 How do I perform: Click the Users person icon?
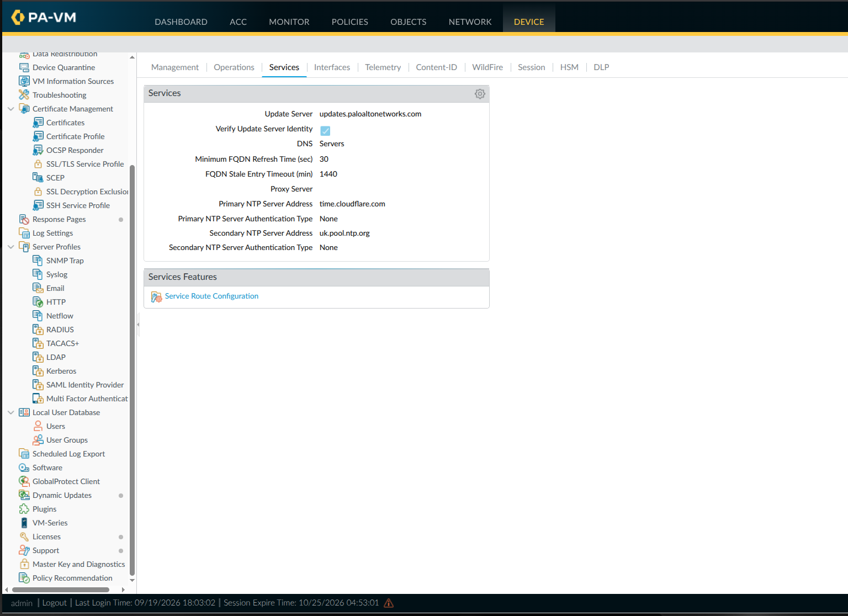coord(38,426)
